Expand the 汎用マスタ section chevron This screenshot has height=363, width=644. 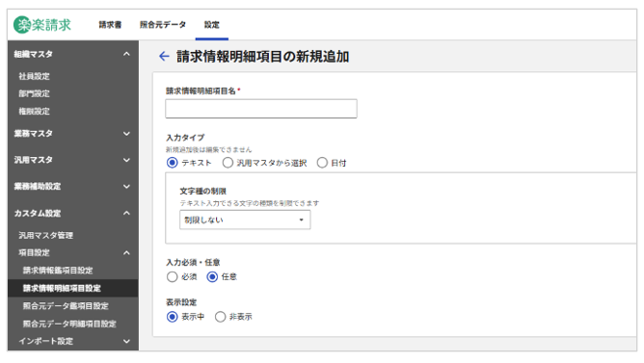126,160
